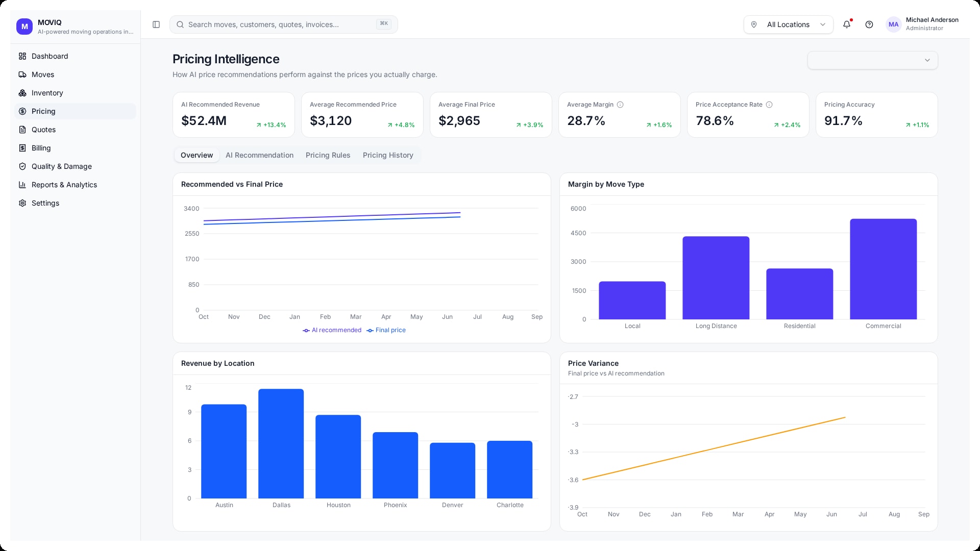
Task: Click the Phoenix revenue bar
Action: (x=396, y=465)
